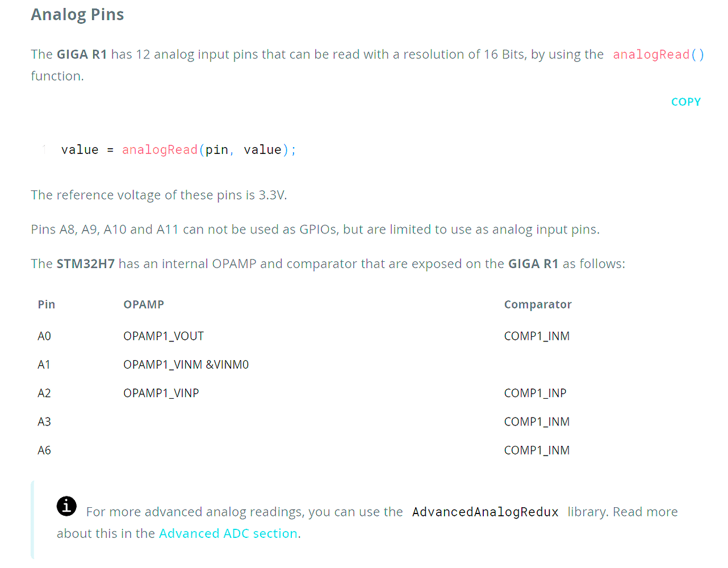Image resolution: width=728 pixels, height=568 pixels.
Task: Click the A3 pin label
Action: pos(44,421)
